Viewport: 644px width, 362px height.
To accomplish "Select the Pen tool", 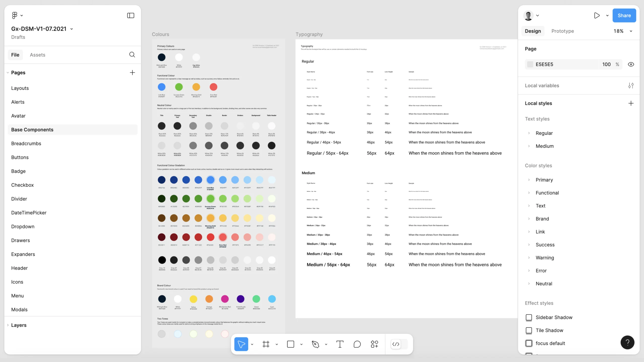I will click(315, 344).
